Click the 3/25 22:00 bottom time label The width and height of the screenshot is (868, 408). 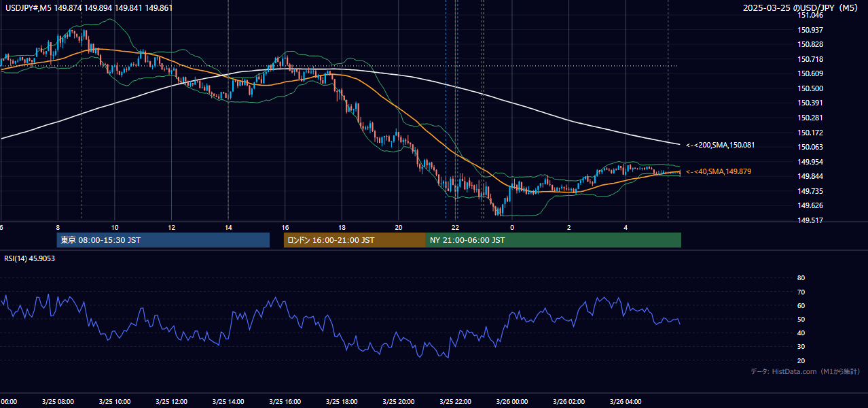(456, 402)
